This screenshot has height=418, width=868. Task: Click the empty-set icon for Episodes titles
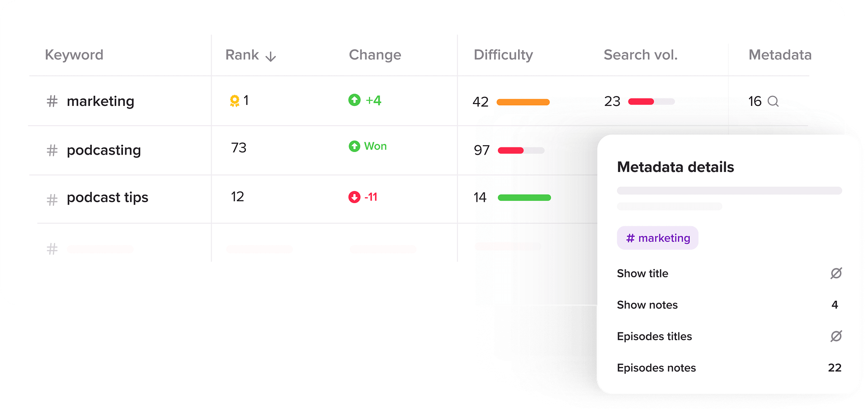click(x=836, y=336)
